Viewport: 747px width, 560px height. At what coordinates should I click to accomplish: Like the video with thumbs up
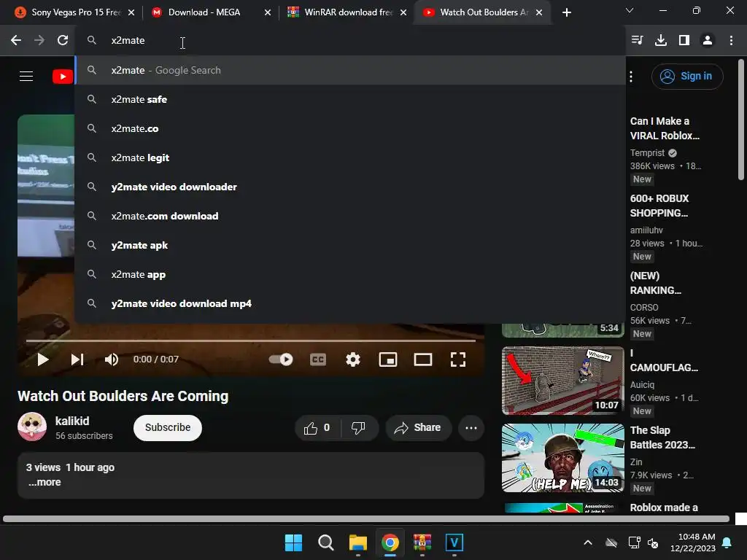click(x=318, y=427)
